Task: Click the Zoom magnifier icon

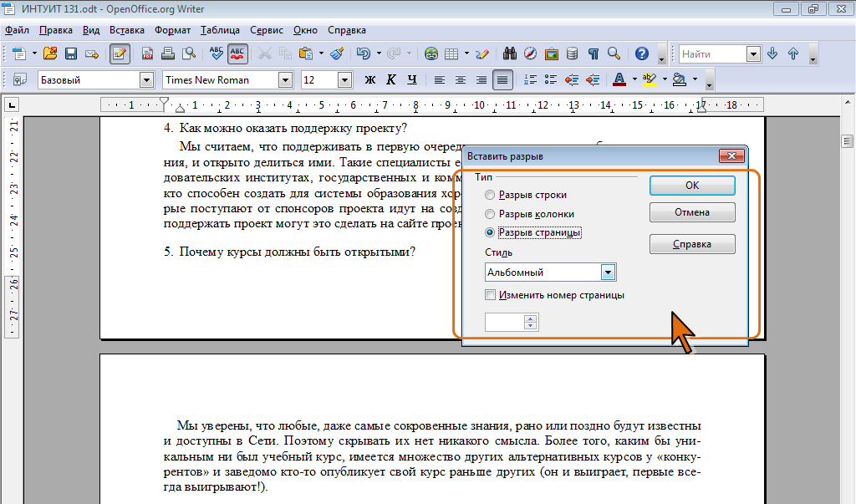Action: (x=614, y=53)
